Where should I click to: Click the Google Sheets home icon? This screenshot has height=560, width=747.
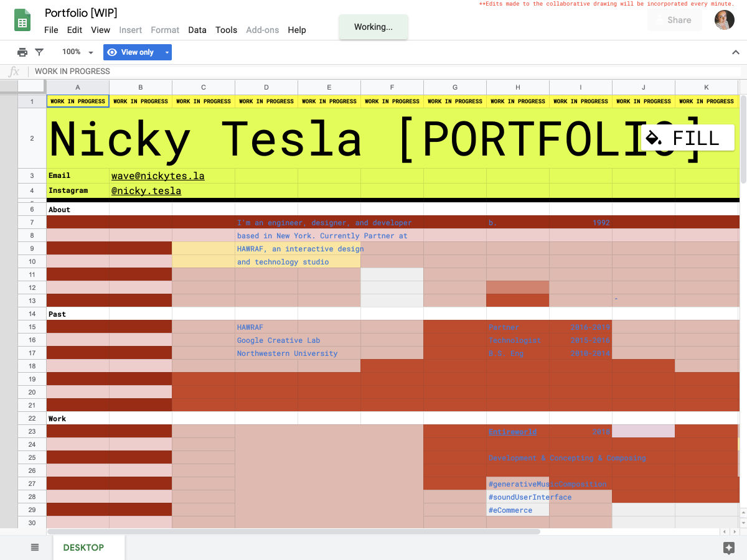22,21
